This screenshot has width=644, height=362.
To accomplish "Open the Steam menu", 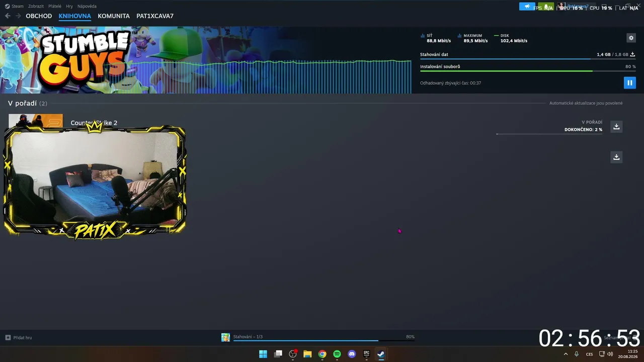I will click(14, 7).
